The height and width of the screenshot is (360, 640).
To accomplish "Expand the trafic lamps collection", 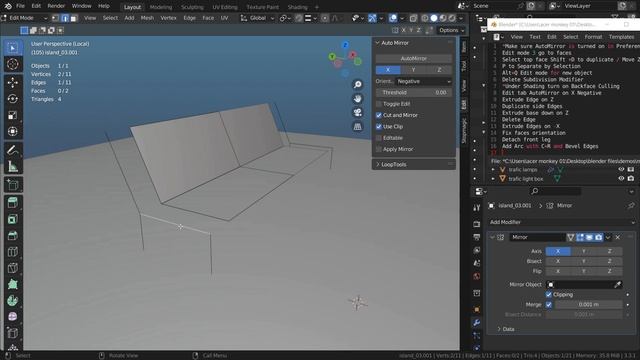I will point(493,169).
